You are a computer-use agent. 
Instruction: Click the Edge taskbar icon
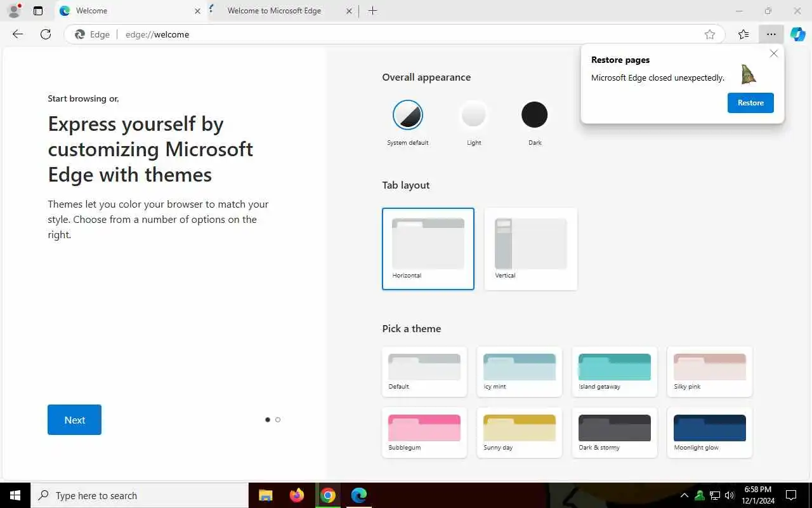(359, 495)
